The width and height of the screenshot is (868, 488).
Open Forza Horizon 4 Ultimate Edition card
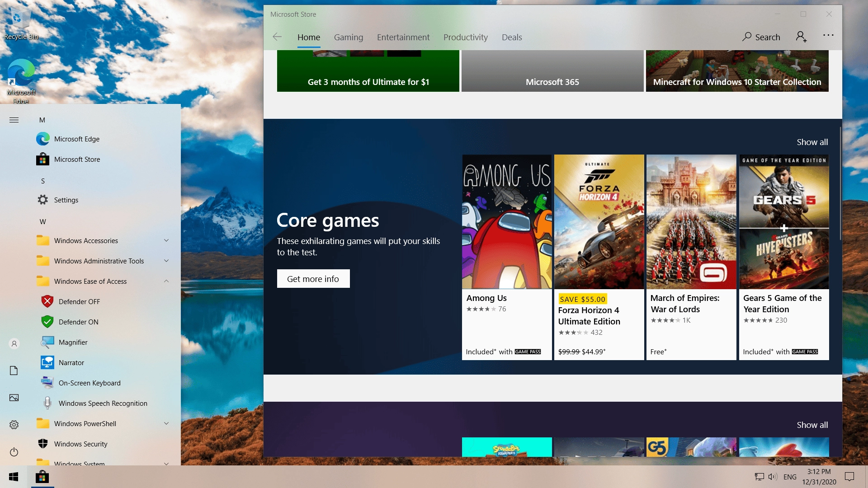(599, 257)
